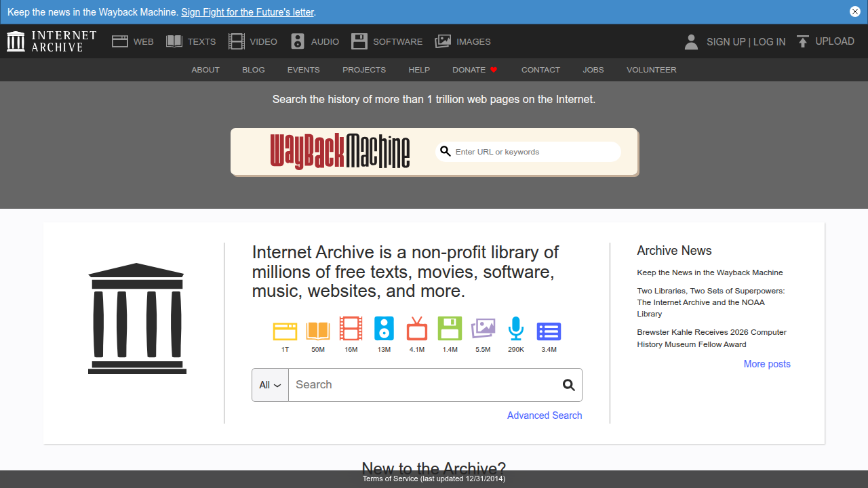868x488 pixels.
Task: Click the Upload arrow icon
Action: (x=803, y=42)
